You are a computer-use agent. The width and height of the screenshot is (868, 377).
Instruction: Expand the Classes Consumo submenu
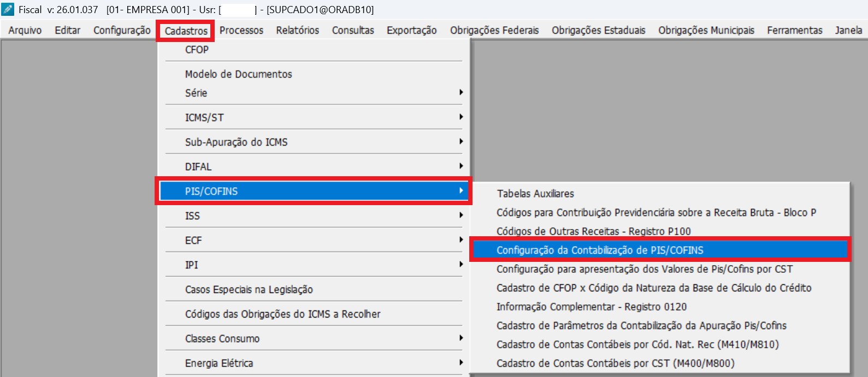point(314,338)
